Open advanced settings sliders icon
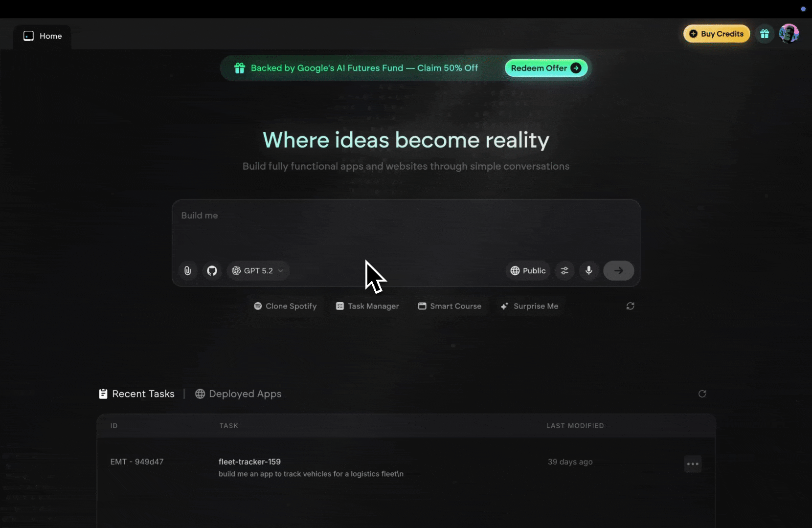The height and width of the screenshot is (528, 812). tap(564, 270)
